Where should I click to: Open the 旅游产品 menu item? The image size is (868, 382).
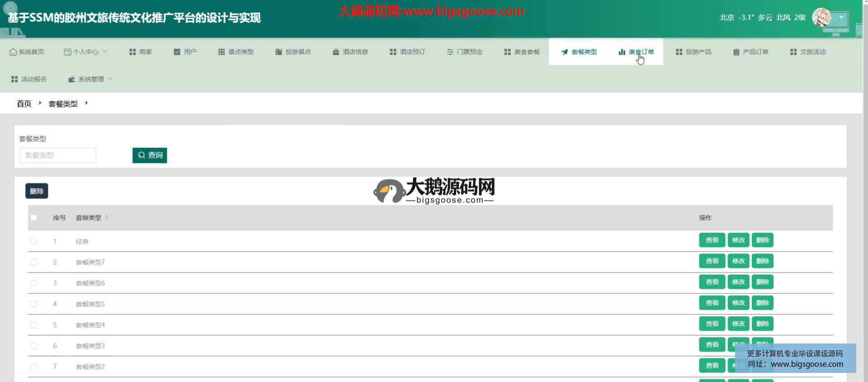pyautogui.click(x=693, y=52)
